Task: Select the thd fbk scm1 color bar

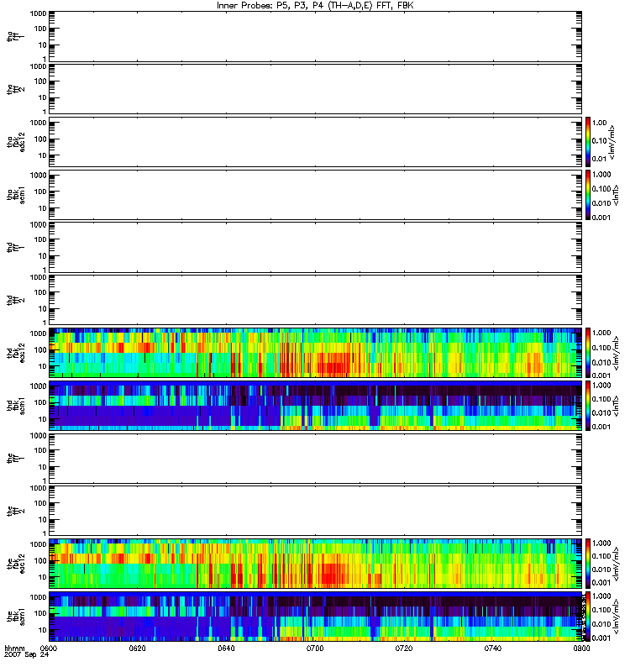Action: tap(588, 406)
